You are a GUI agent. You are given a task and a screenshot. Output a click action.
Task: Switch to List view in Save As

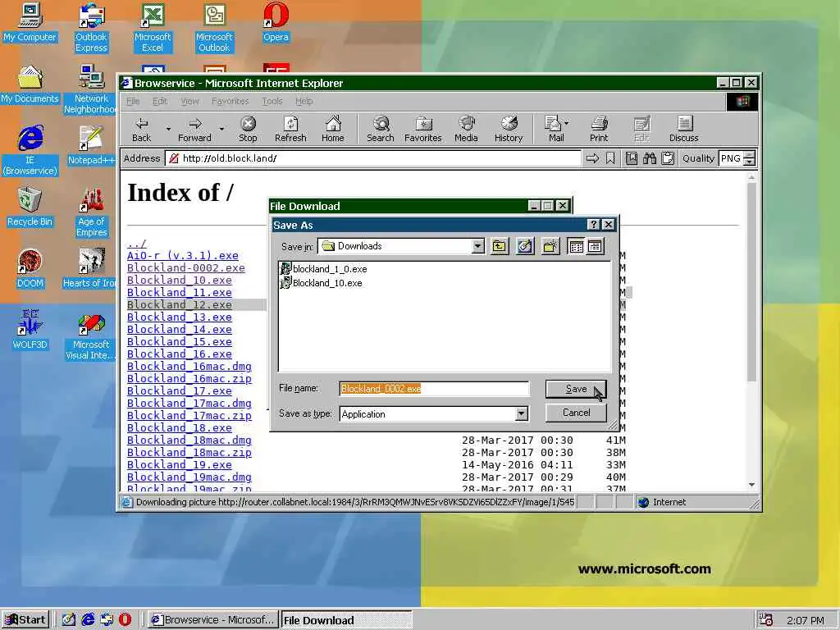577,246
